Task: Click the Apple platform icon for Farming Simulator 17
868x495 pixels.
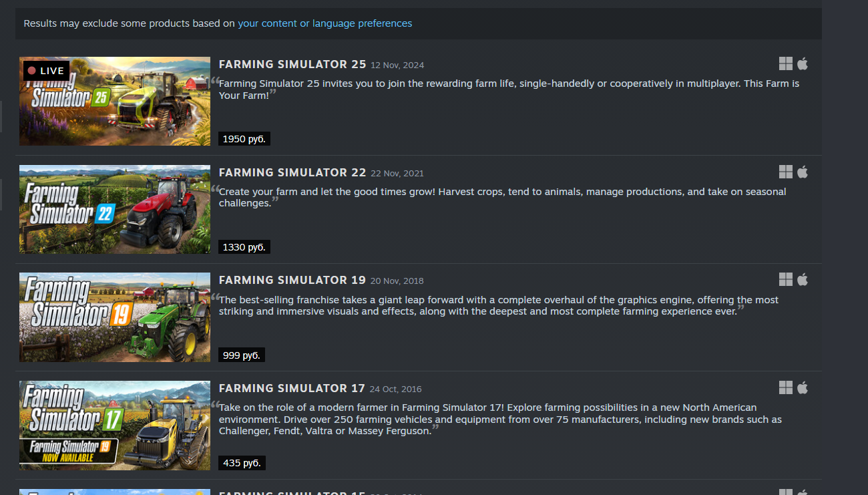Action: (x=803, y=387)
